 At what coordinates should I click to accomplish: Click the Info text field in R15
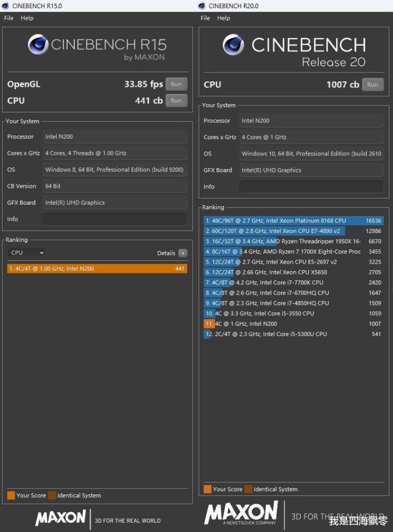(x=115, y=219)
